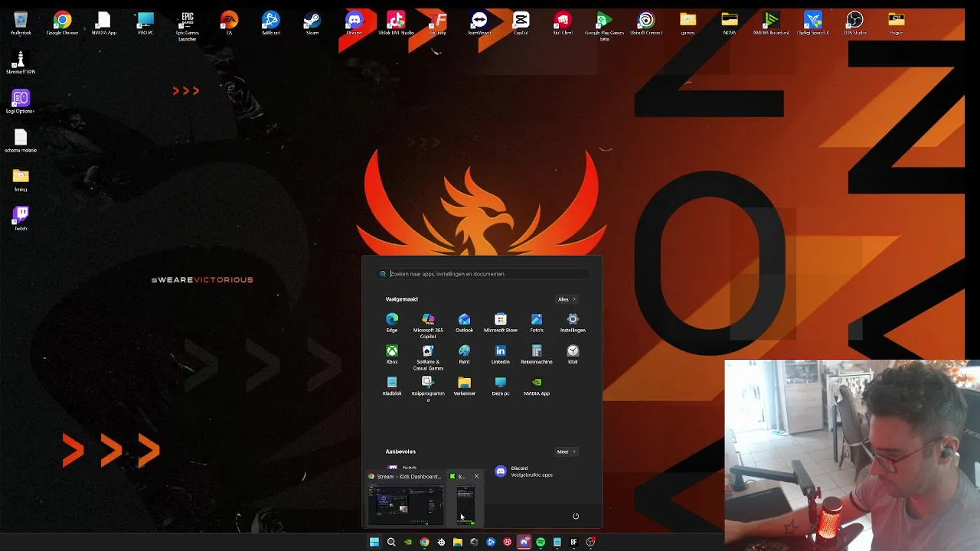Open Outlook in Start menu
980x551 pixels.
click(464, 322)
